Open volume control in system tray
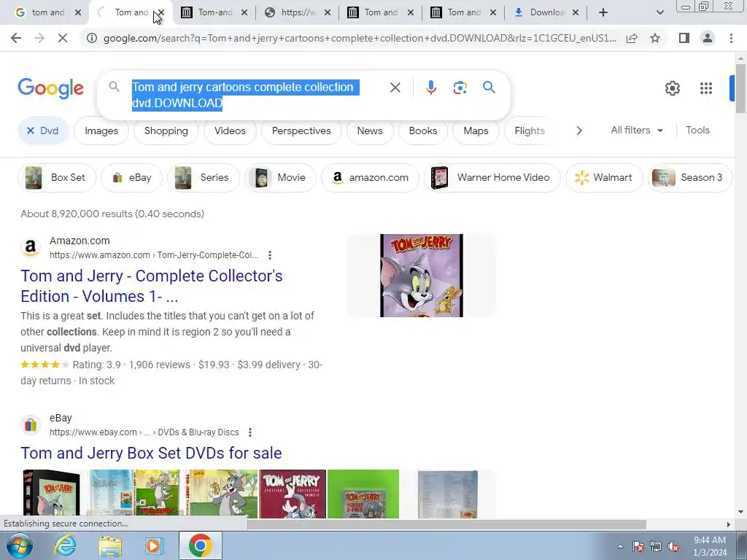Viewport: 747px width, 560px height. [673, 547]
